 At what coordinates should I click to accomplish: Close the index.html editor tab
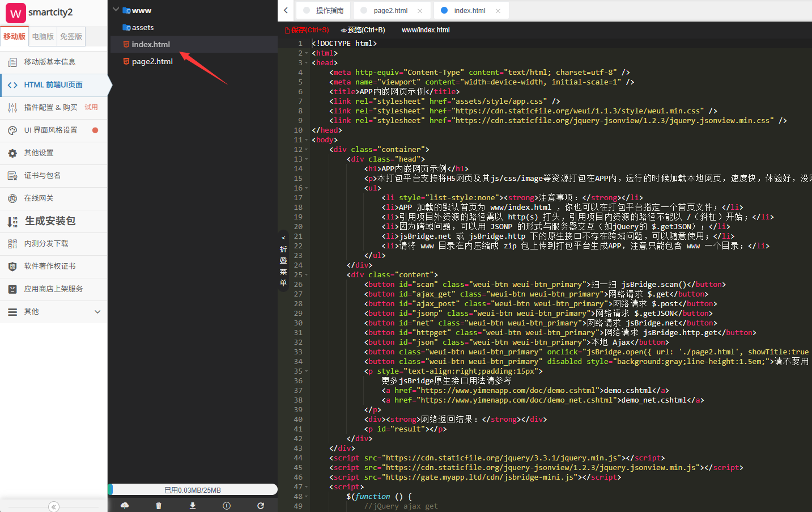point(498,11)
